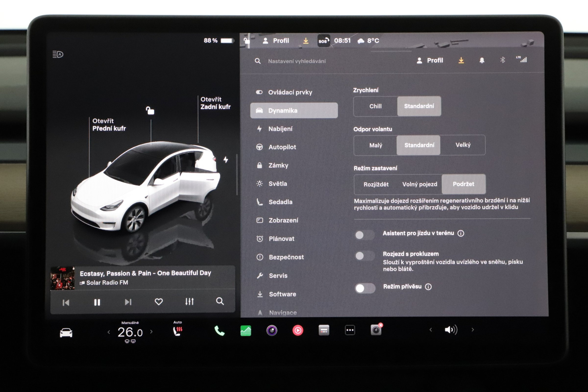Image resolution: width=588 pixels, height=392 pixels.
Task: Tap the phone icon in bottom dock
Action: click(219, 331)
